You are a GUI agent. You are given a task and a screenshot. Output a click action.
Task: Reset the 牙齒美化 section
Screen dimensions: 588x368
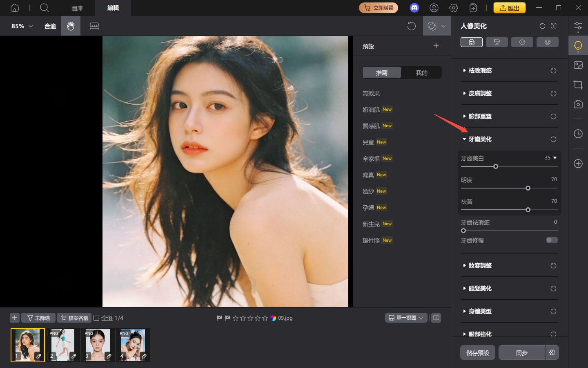(553, 139)
